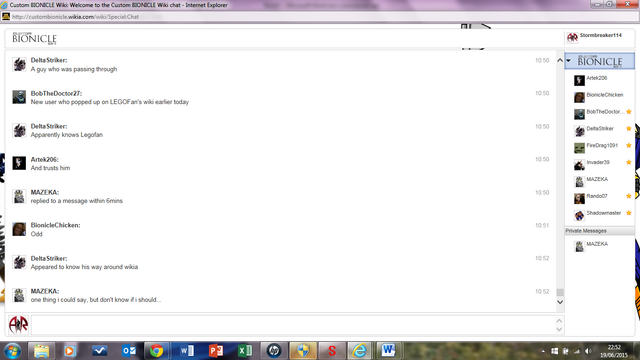Click the Custom BIONICLE wiki logo header

click(34, 38)
